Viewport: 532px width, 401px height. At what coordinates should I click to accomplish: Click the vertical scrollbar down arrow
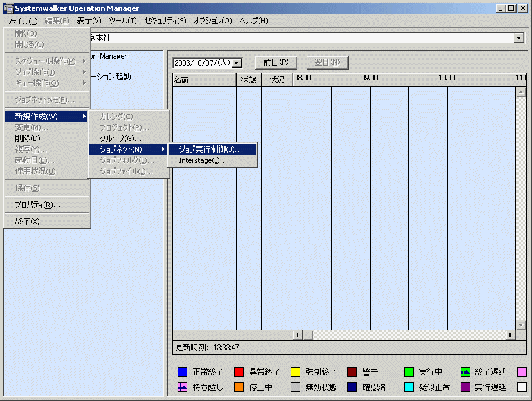coord(521,325)
